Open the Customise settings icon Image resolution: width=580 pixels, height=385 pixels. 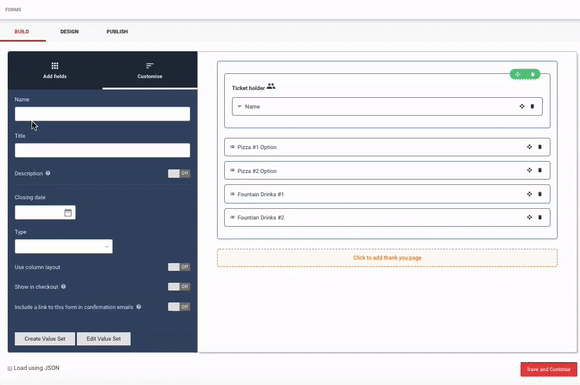(x=149, y=66)
